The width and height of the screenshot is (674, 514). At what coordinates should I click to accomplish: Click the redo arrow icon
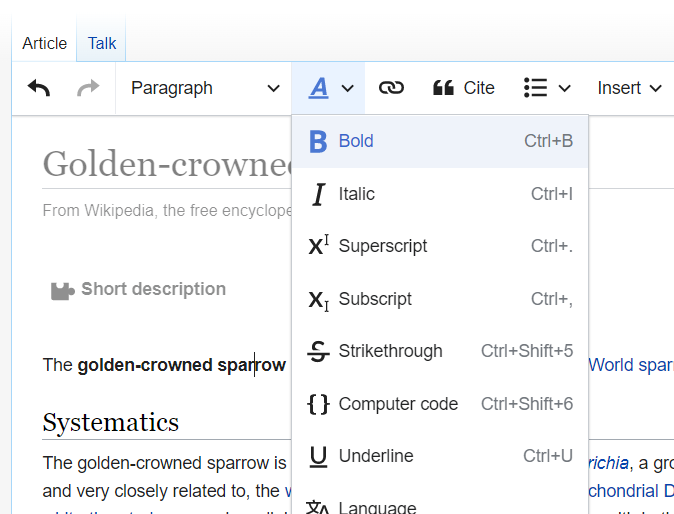(x=88, y=88)
